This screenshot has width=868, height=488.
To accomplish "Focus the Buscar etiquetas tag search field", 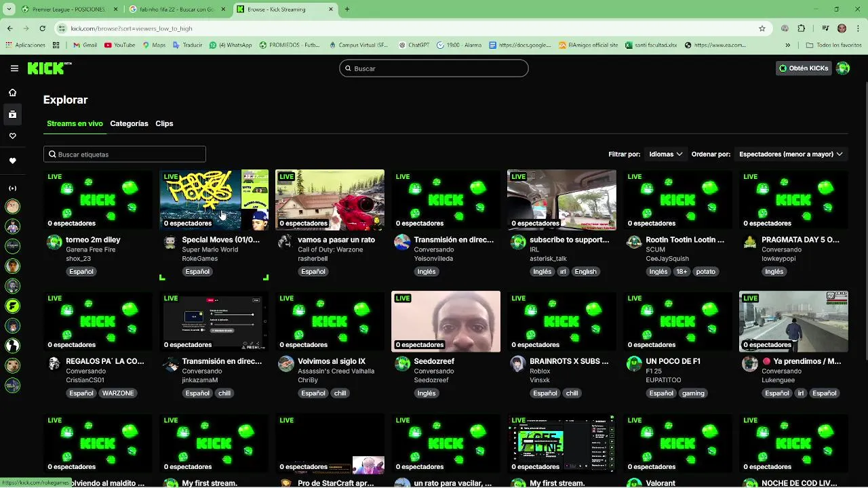I will 125,154.
